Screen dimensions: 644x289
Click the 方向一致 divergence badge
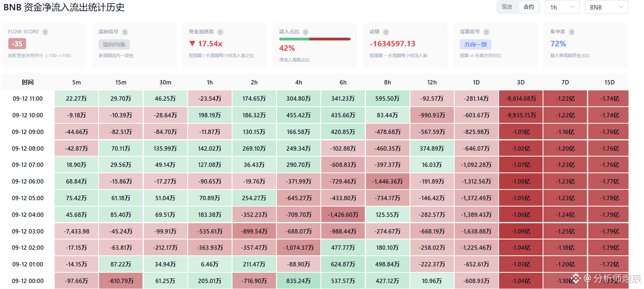(476, 44)
